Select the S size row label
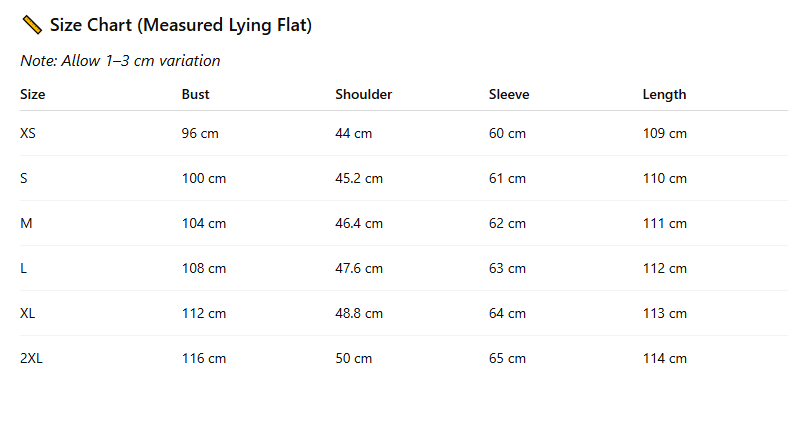 [x=24, y=178]
